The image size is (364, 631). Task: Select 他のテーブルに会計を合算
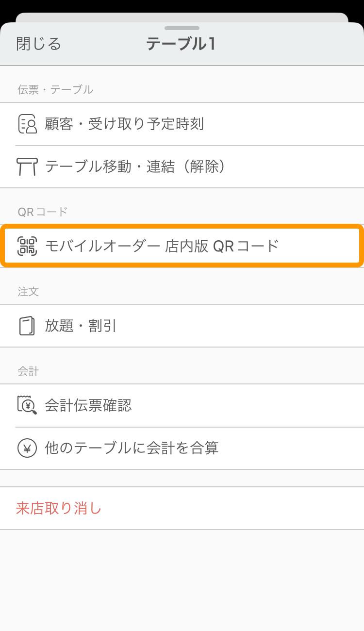tap(182, 448)
